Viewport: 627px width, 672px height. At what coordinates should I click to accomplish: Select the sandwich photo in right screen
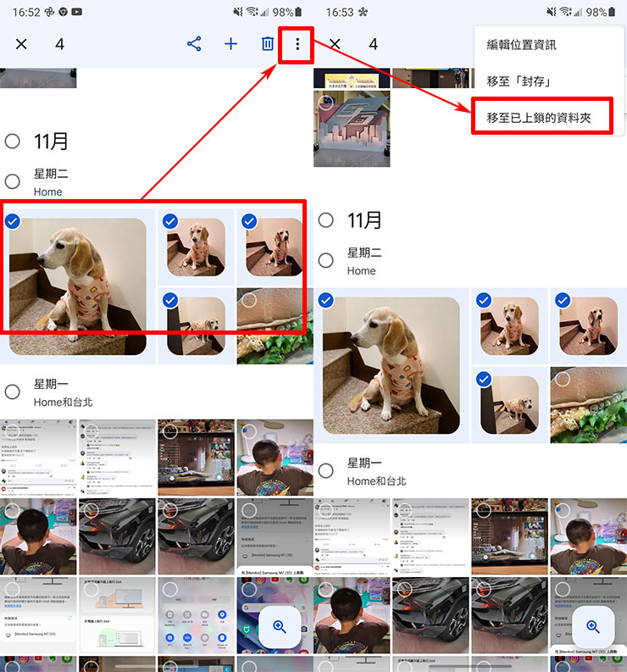point(563,379)
